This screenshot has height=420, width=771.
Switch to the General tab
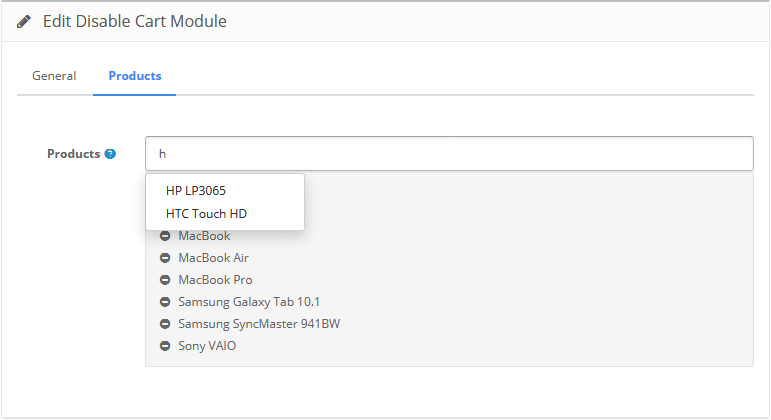pos(54,76)
